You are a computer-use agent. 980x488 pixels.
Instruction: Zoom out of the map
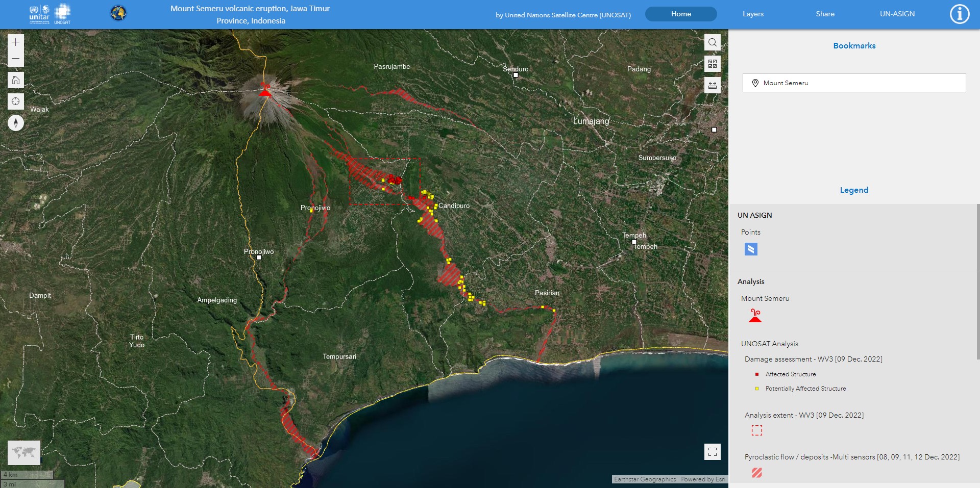point(16,59)
